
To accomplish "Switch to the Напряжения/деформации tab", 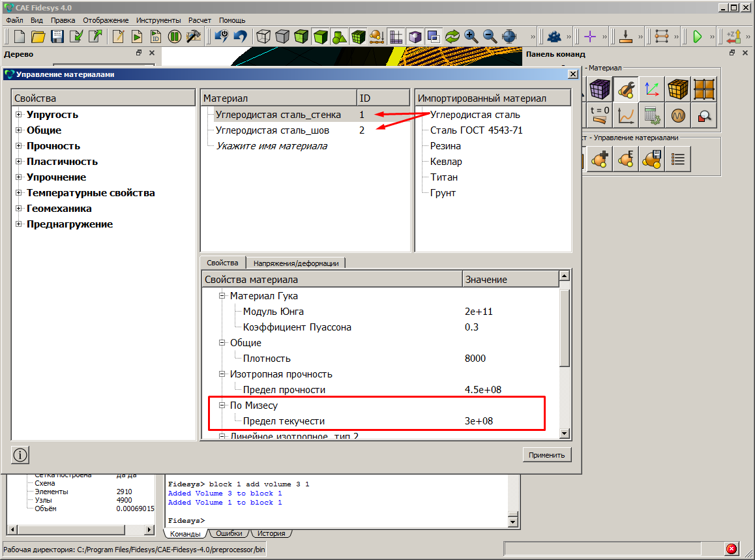I will coord(295,263).
